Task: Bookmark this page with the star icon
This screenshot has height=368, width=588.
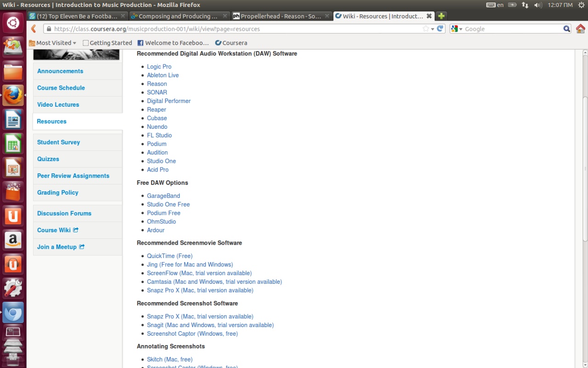Action: [x=426, y=29]
